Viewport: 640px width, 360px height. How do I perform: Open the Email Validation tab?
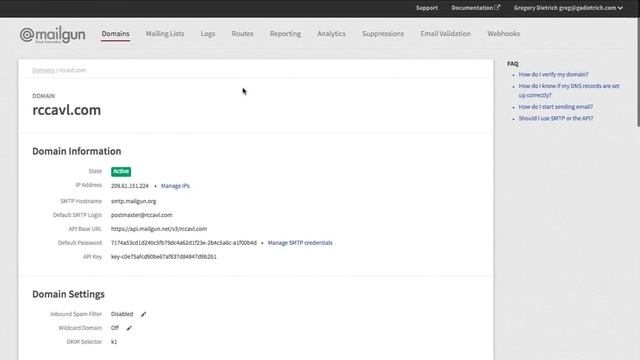[446, 34]
